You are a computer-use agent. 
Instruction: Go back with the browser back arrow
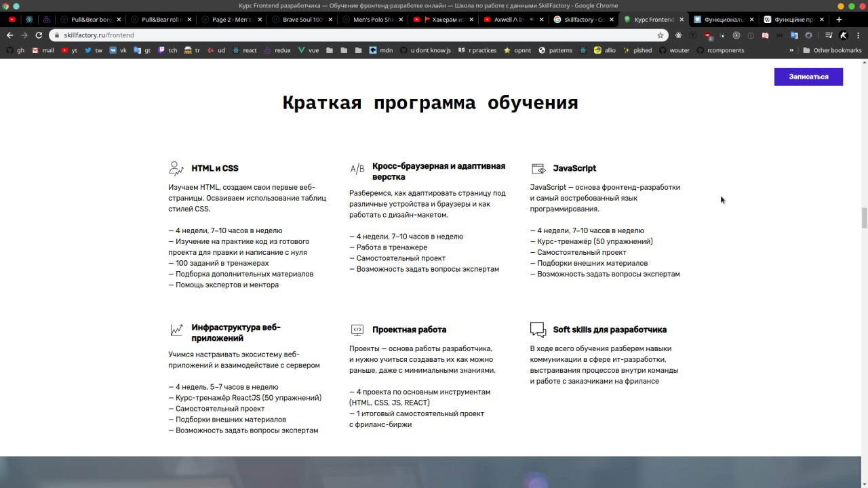pos(9,35)
